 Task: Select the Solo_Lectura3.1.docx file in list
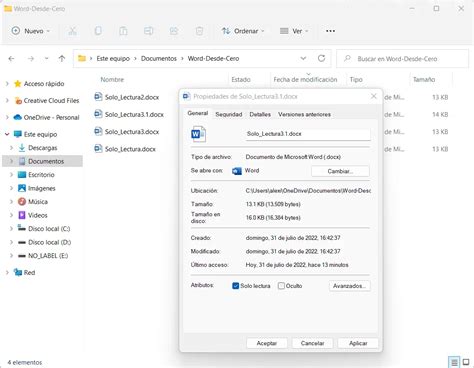(134, 115)
